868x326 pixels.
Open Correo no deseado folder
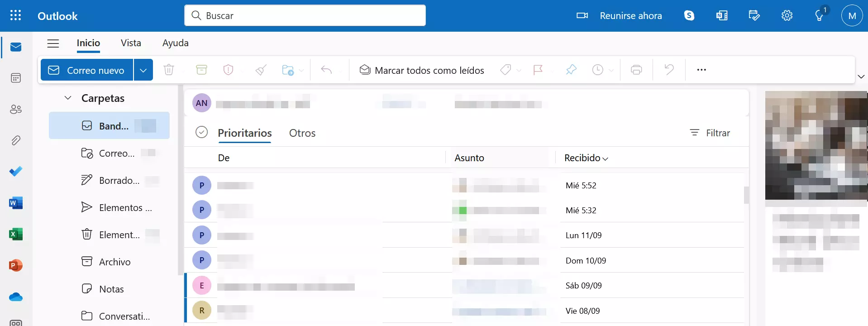click(109, 153)
